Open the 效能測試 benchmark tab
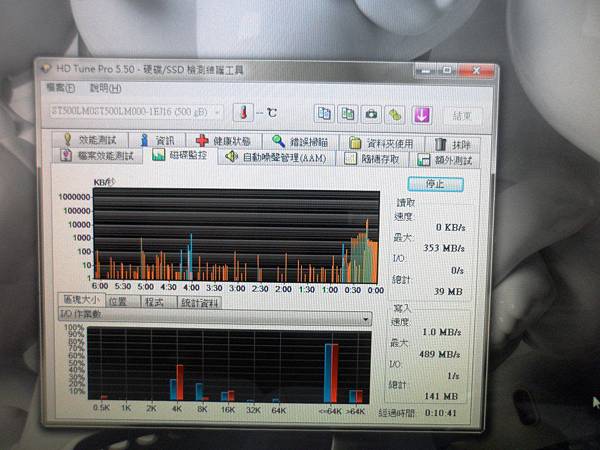The width and height of the screenshot is (600, 450). pyautogui.click(x=90, y=140)
